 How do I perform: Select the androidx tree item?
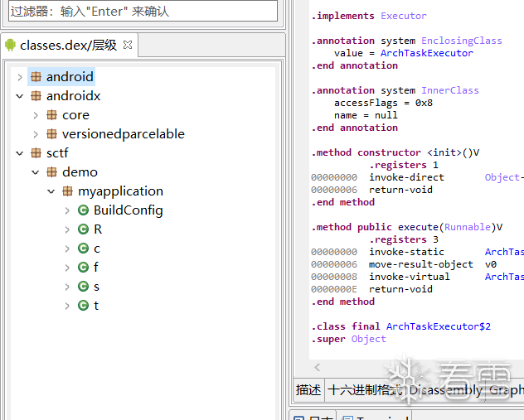(74, 96)
